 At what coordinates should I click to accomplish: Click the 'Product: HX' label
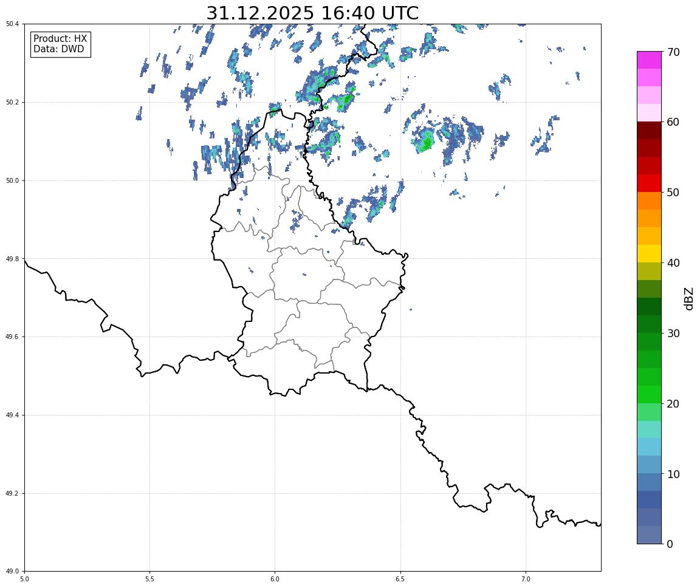tap(60, 39)
